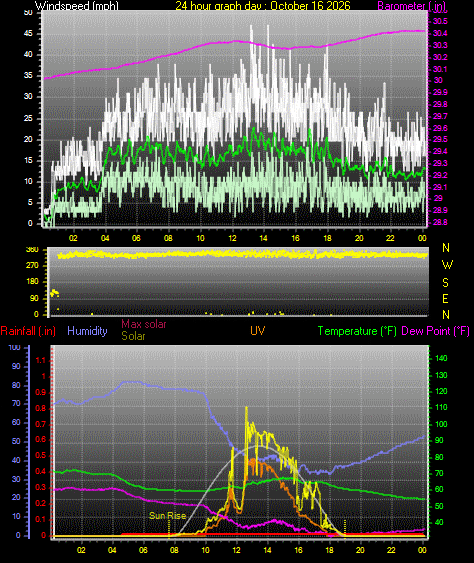Click "0.7" on the red rainfall axis
This screenshot has height=563, width=474.
pos(41,424)
